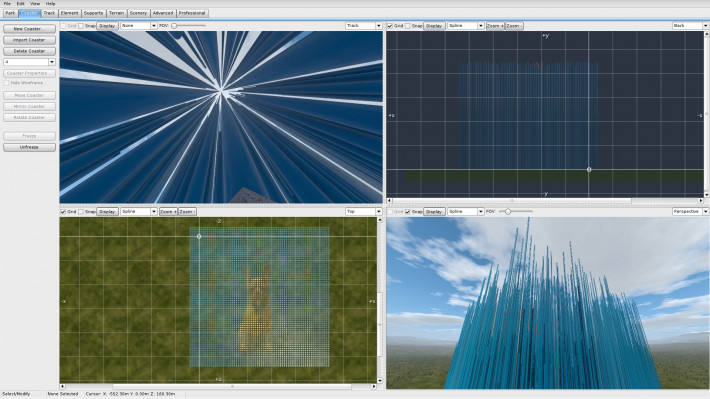Enable Snap in the Back view toolbar
The height and width of the screenshot is (399, 710).
[408, 26]
